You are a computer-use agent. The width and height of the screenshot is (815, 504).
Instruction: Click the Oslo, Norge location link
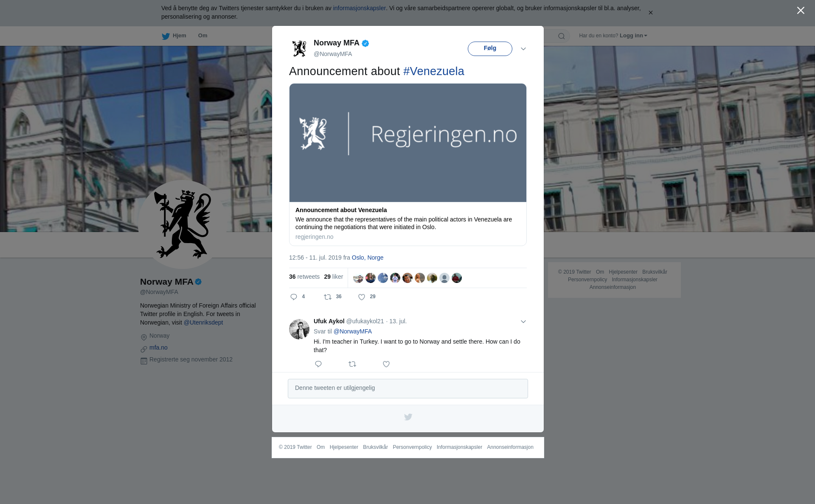367,258
